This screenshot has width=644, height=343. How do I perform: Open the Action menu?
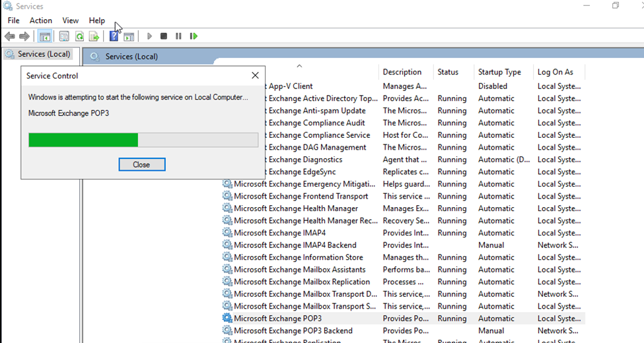41,20
